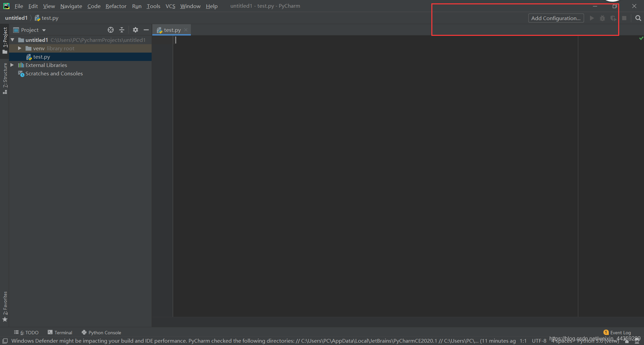
Task: Click the inspector hector icon in status bar
Action: pyautogui.click(x=637, y=342)
